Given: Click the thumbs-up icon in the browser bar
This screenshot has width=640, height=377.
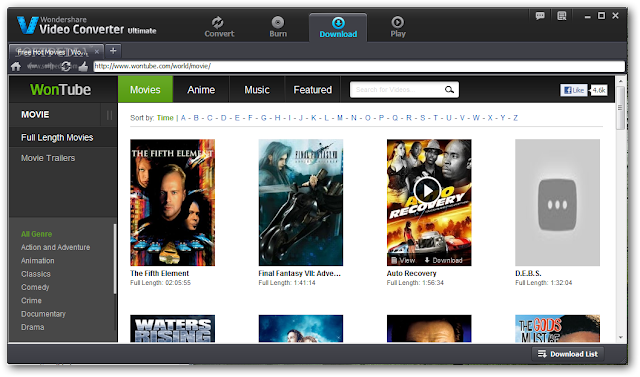Looking at the screenshot, I should [83, 66].
